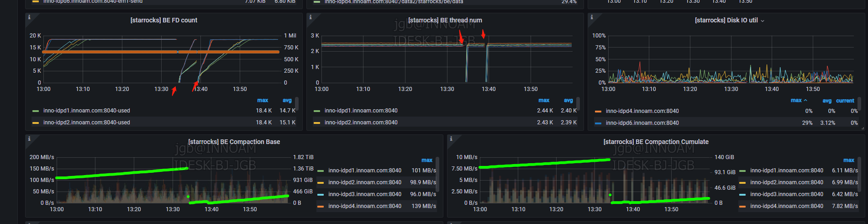Select the 139 MB/s max value

[x=424, y=206]
